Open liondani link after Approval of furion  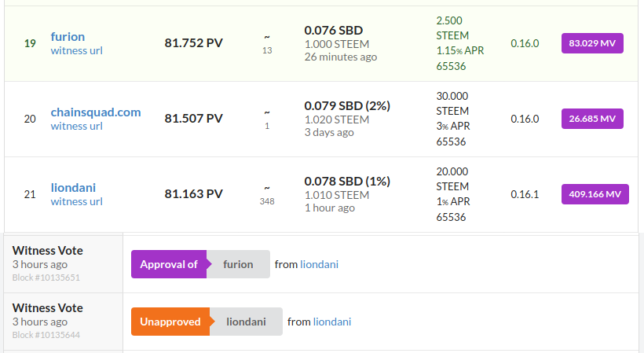coord(319,264)
